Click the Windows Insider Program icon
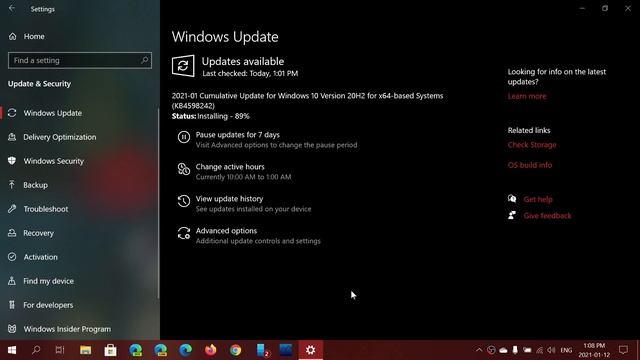640x360 pixels. [12, 329]
